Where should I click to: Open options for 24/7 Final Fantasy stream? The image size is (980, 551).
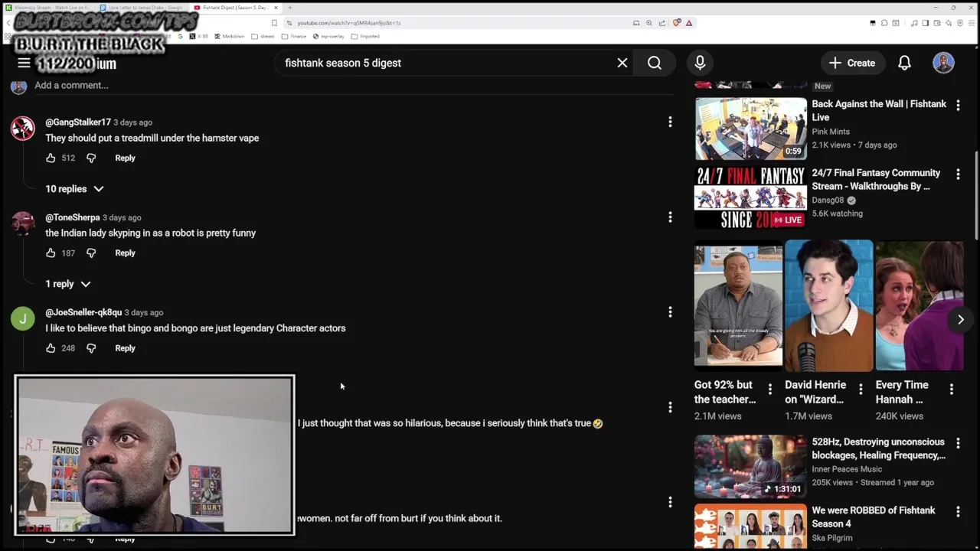click(x=958, y=174)
